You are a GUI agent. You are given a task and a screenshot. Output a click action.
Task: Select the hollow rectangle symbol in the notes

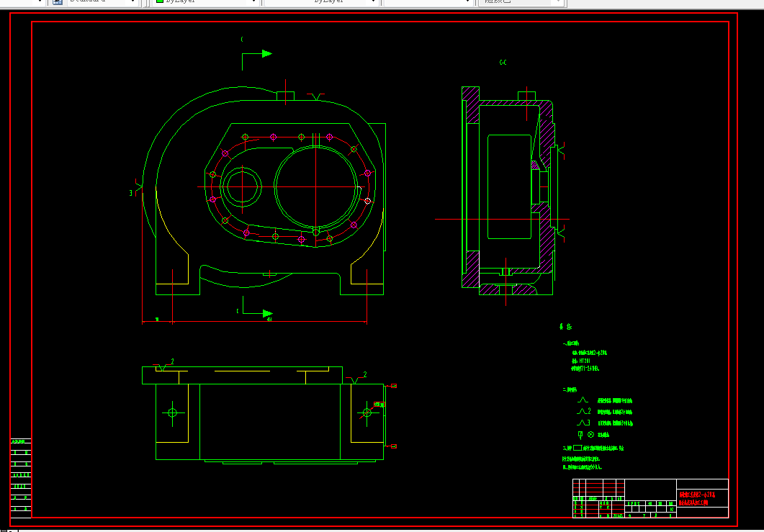coord(578,448)
